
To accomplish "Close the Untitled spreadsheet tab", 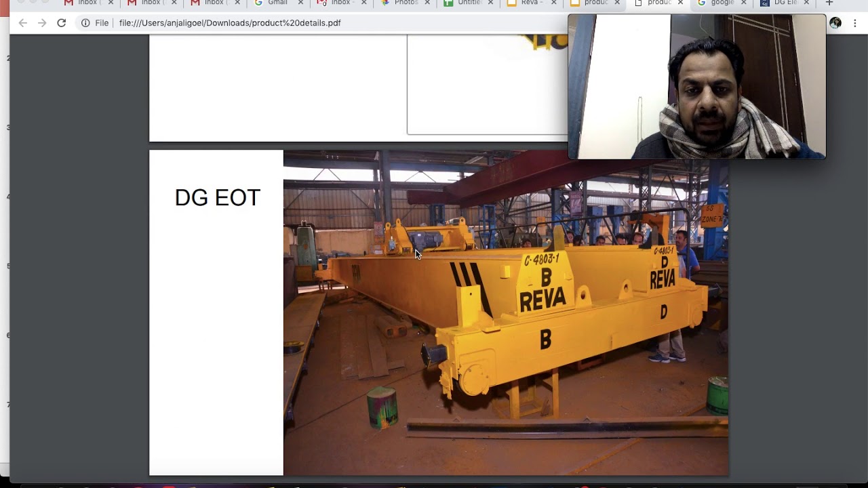I will click(490, 3).
